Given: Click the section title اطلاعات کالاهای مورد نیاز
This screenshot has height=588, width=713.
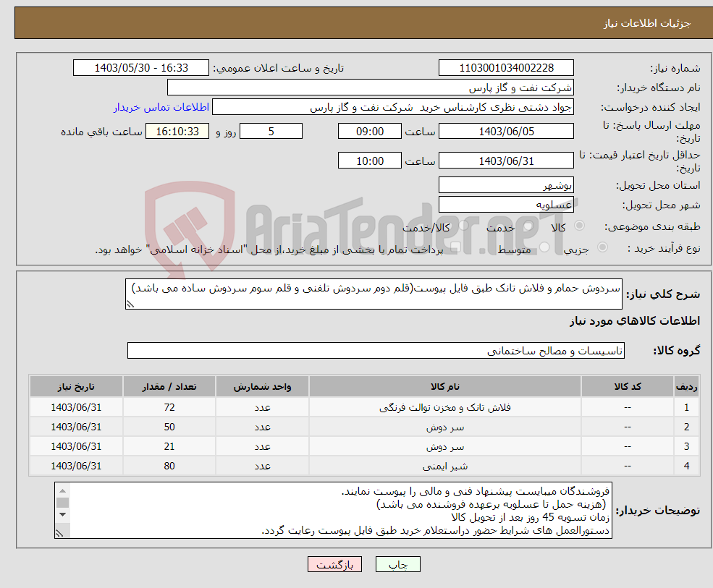Looking at the screenshot, I should click(635, 321).
